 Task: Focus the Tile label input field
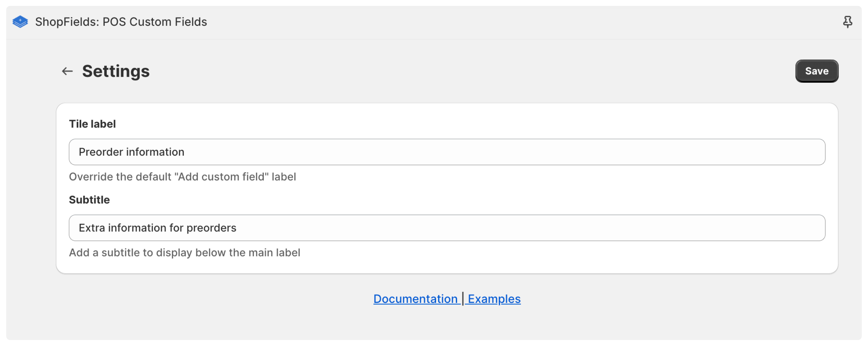(x=447, y=152)
